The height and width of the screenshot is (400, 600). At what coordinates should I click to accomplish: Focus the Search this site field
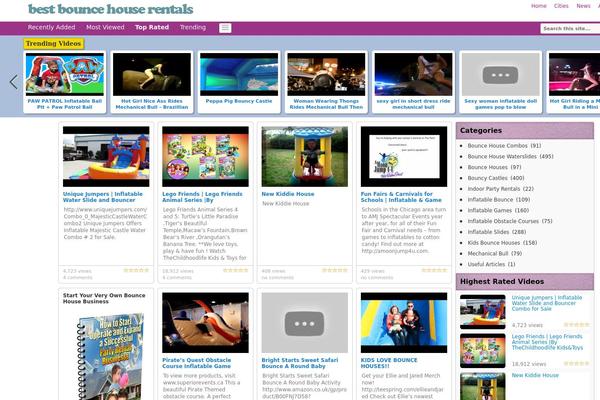click(x=570, y=28)
